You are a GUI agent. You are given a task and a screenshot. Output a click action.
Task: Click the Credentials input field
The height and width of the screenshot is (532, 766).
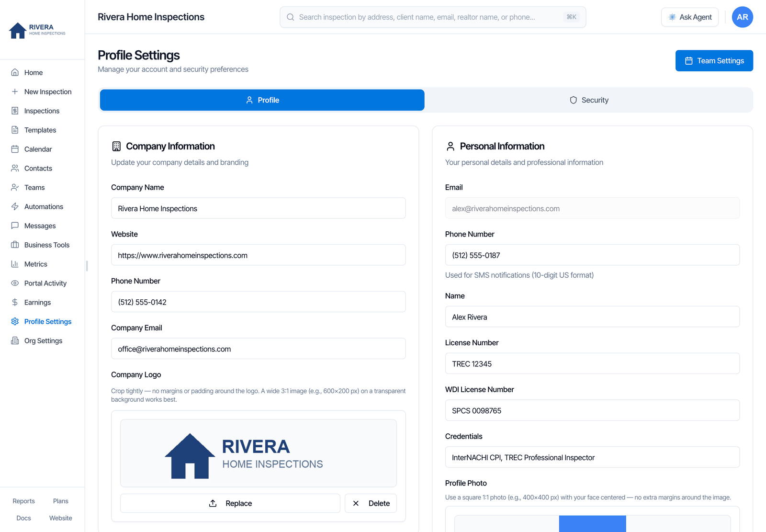[592, 457]
